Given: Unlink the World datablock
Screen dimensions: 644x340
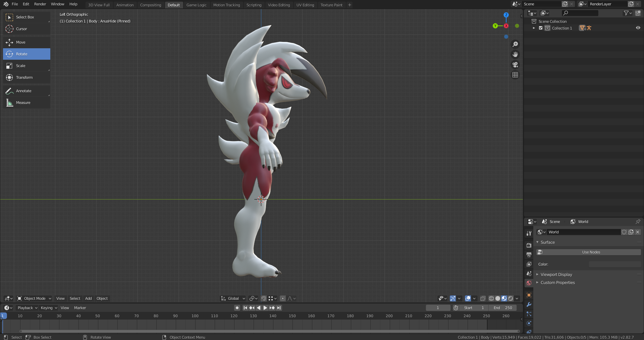Looking at the screenshot, I should (x=638, y=232).
